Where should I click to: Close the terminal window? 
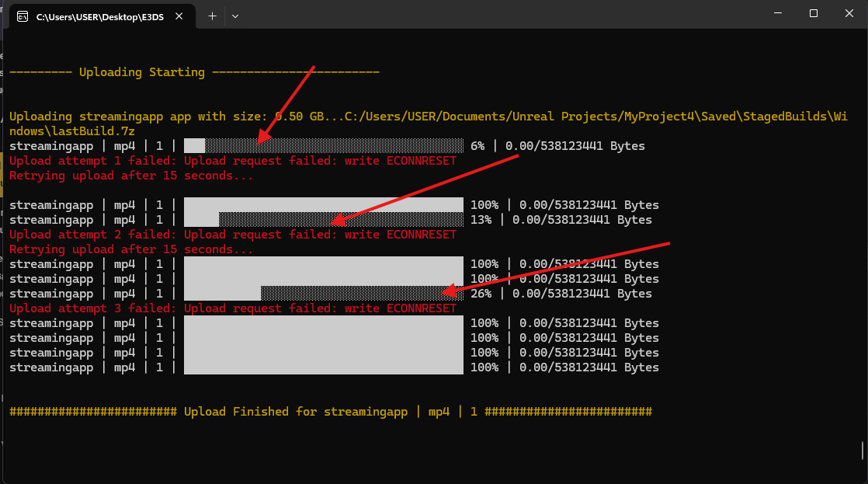[849, 14]
